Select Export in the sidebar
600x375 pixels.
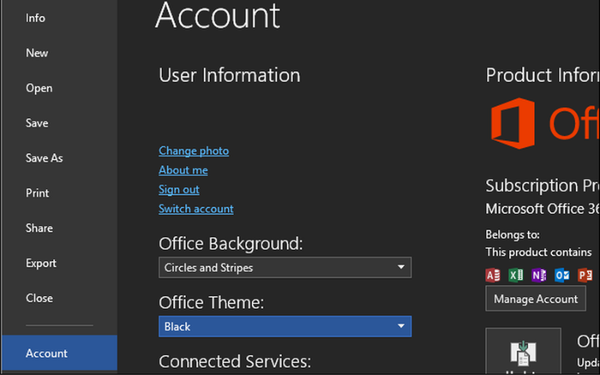[41, 263]
